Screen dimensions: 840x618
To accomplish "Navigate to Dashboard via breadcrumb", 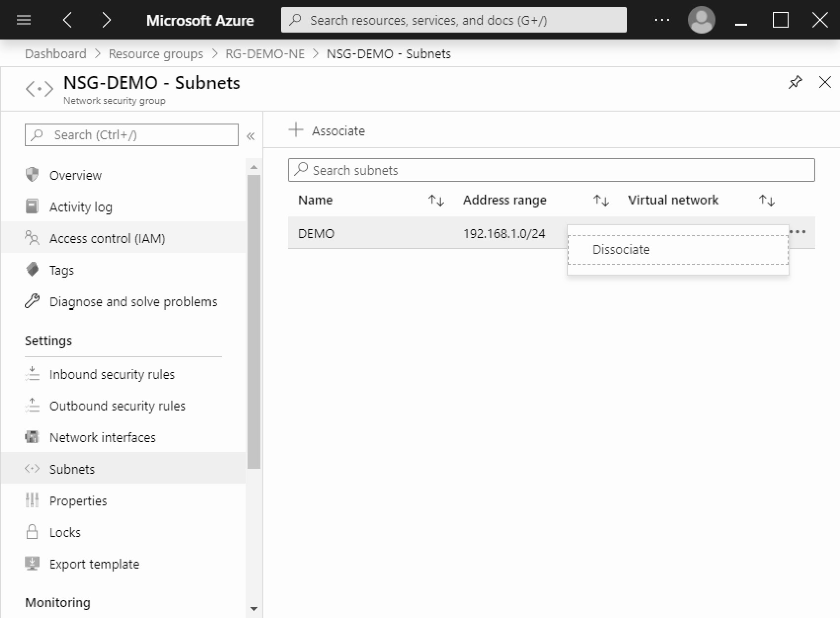I will [55, 53].
